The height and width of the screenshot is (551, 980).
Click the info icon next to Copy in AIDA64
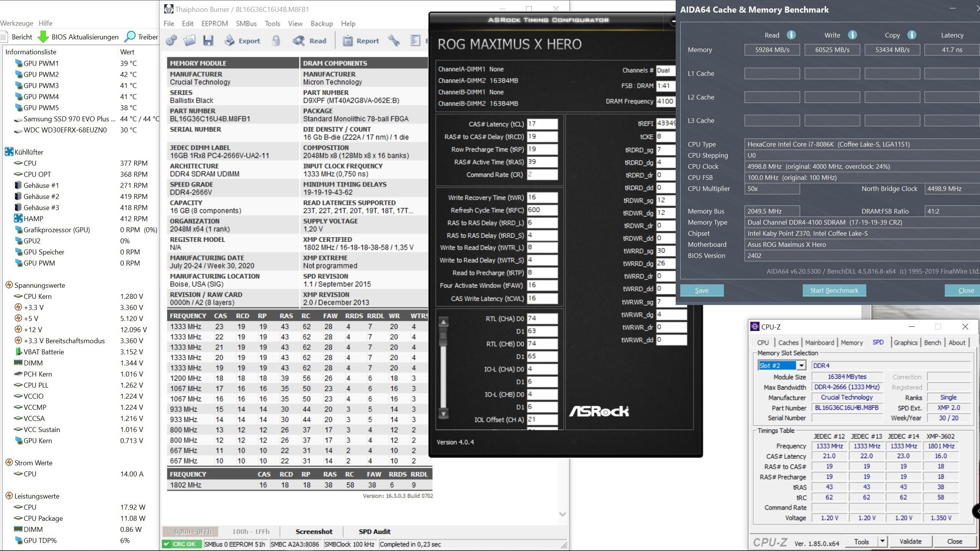(912, 35)
